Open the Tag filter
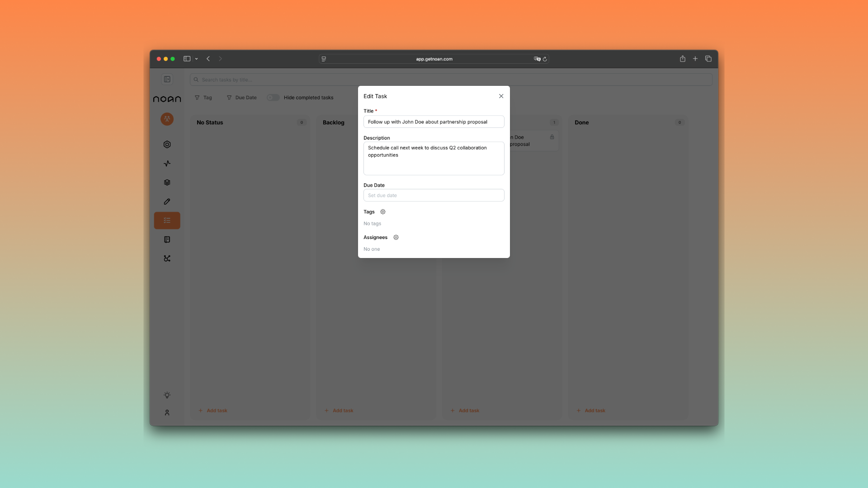This screenshot has width=868, height=488. point(203,98)
